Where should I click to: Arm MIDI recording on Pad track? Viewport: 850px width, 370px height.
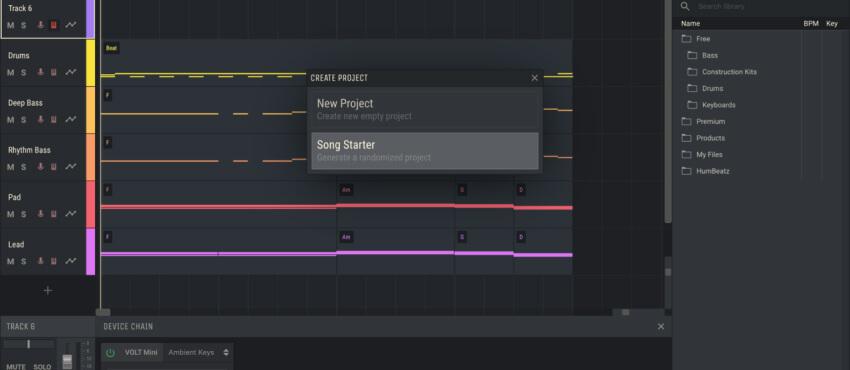click(54, 214)
